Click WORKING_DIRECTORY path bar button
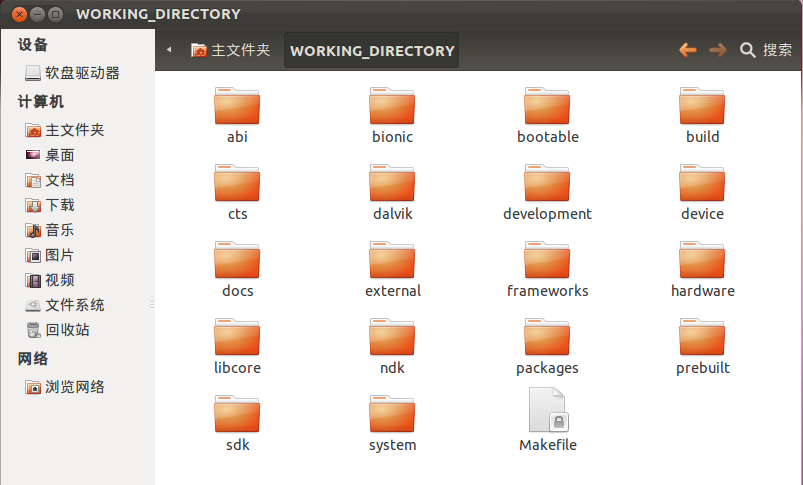The image size is (803, 485). pyautogui.click(x=372, y=50)
